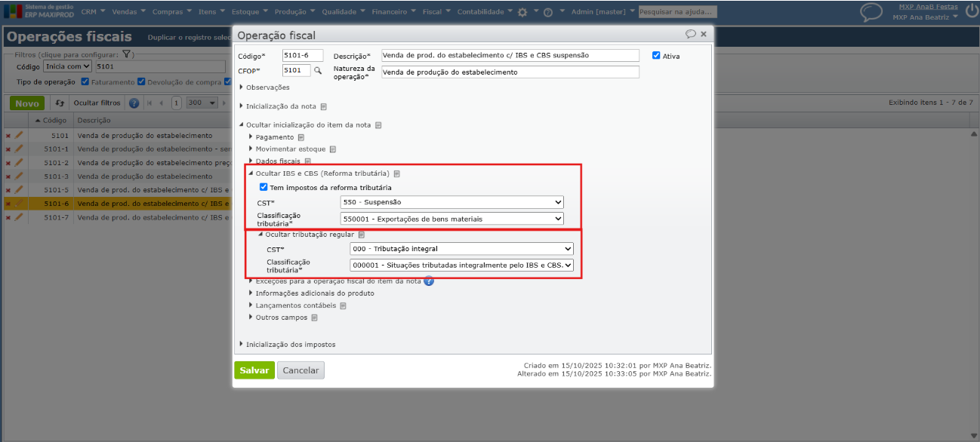Open comments bubble in Operação fiscal dialog

690,34
